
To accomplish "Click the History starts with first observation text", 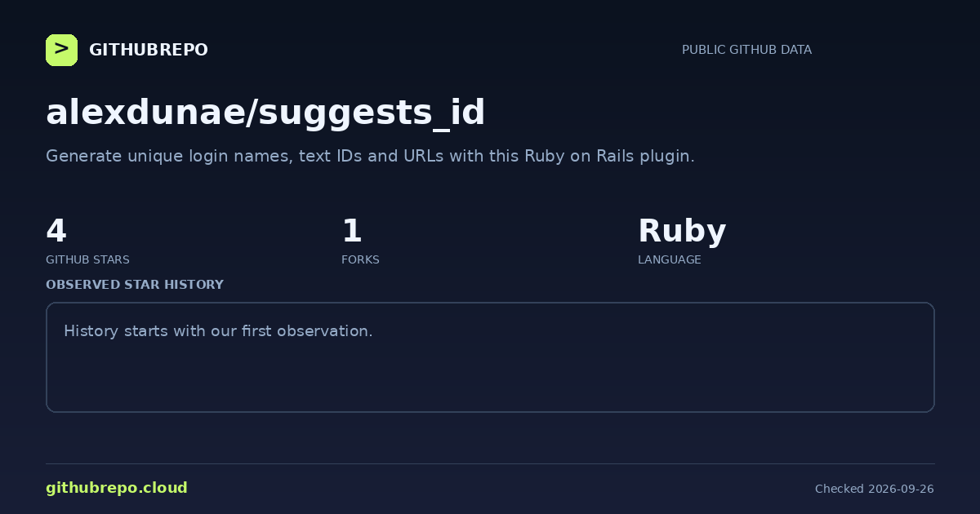I will coord(218,331).
